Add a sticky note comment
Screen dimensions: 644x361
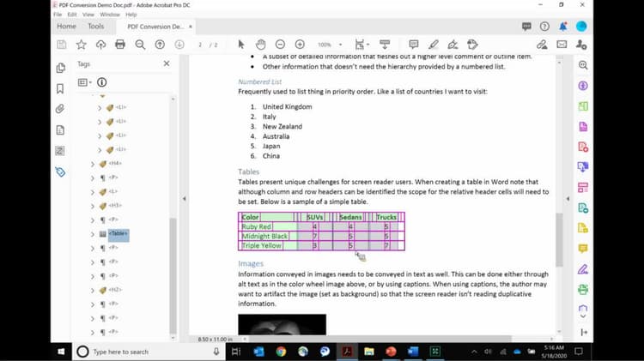tap(414, 45)
